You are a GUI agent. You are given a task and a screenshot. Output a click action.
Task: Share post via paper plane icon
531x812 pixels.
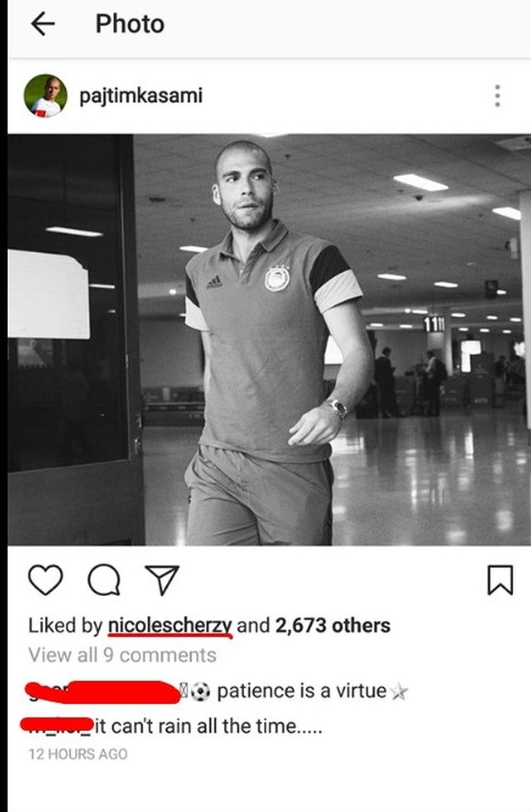161,580
